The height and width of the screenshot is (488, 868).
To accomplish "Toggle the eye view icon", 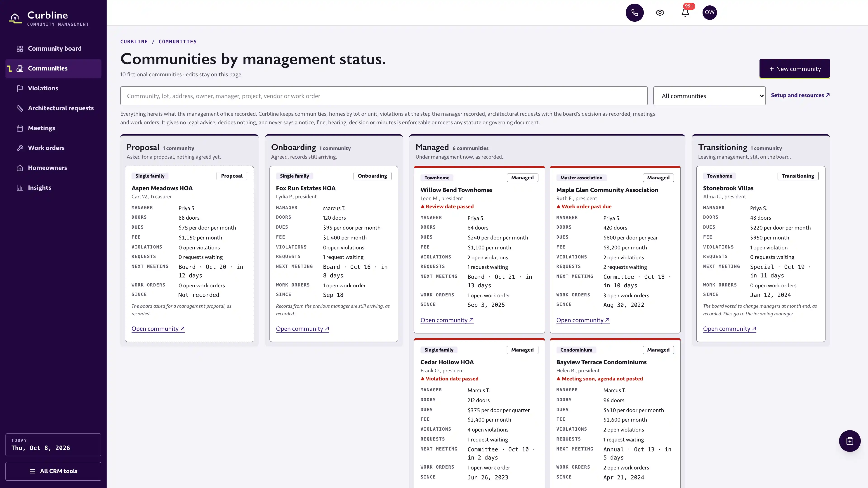I will pos(660,12).
